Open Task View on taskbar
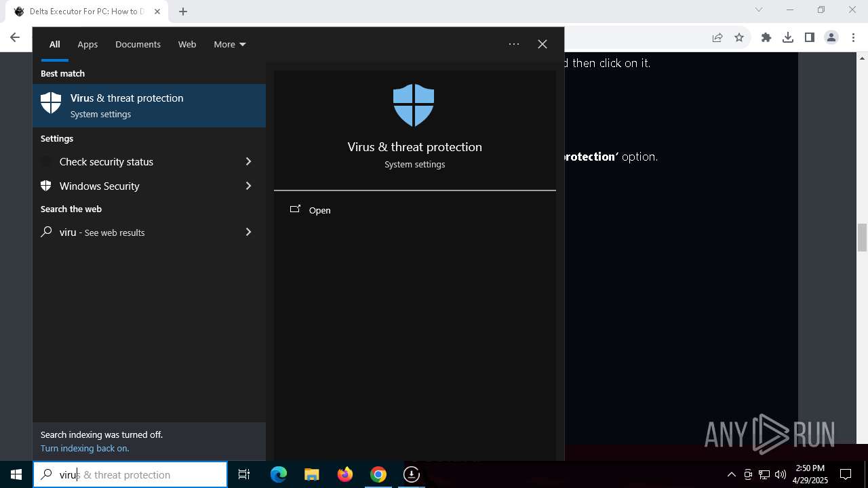The width and height of the screenshot is (868, 488). (244, 474)
